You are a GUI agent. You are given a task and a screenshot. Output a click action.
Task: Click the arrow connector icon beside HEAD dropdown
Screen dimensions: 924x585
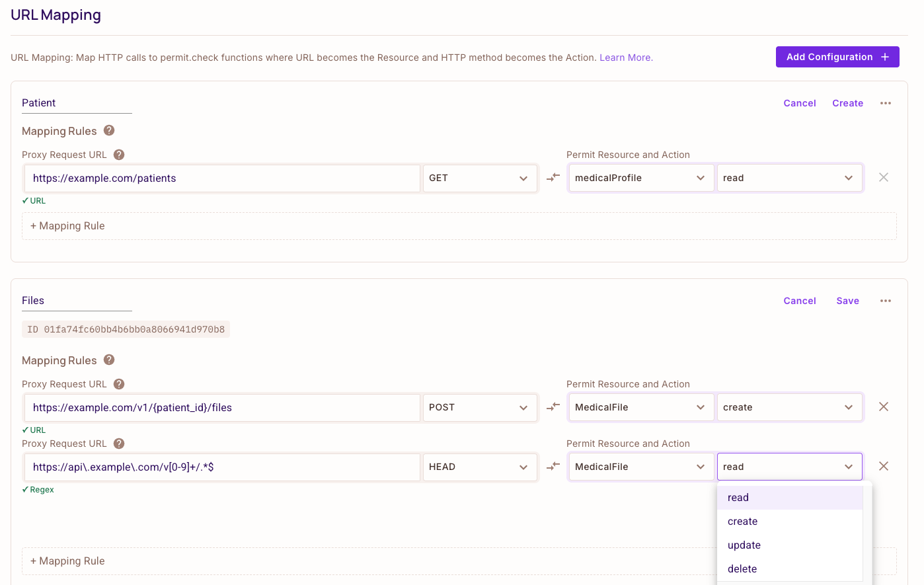pyautogui.click(x=553, y=467)
